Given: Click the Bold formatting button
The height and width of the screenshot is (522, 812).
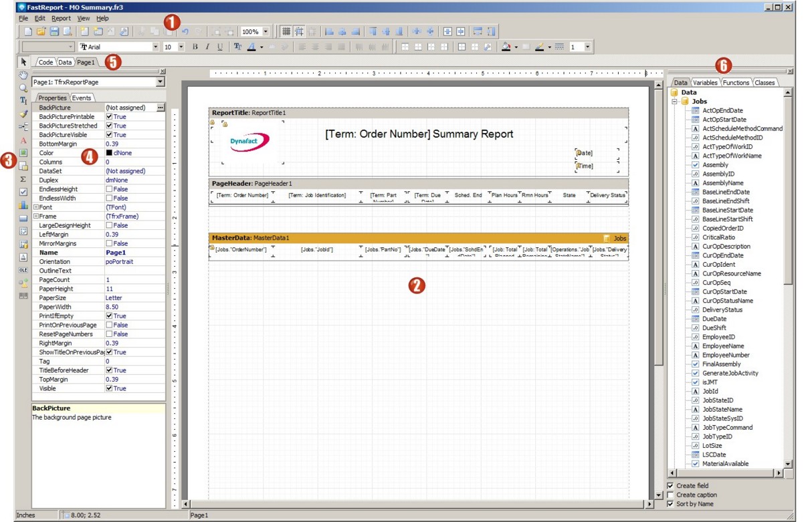Looking at the screenshot, I should (195, 47).
